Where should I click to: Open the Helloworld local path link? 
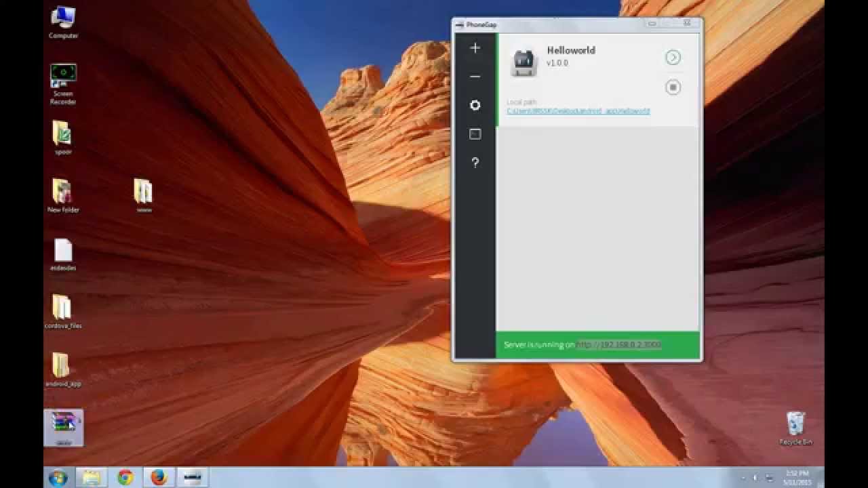[578, 111]
